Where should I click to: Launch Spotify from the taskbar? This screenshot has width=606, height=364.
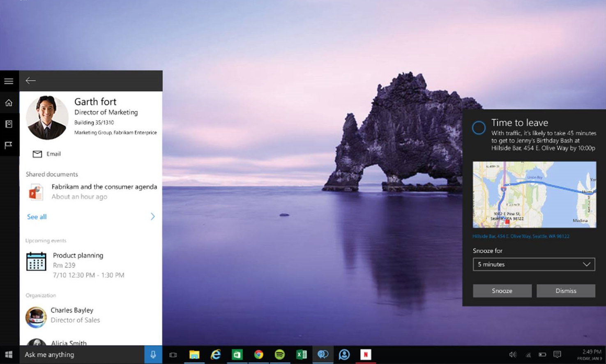(280, 355)
